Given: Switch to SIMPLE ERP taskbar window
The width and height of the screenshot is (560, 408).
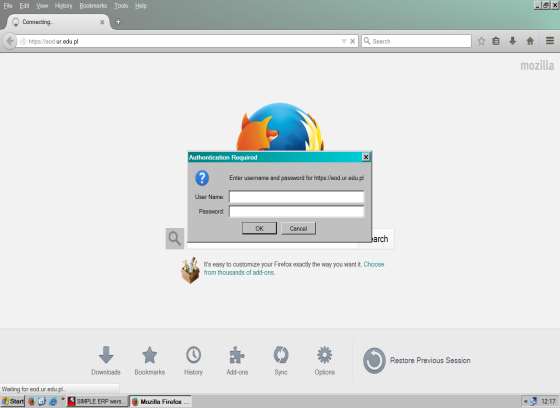Looking at the screenshot, I should (x=97, y=402).
